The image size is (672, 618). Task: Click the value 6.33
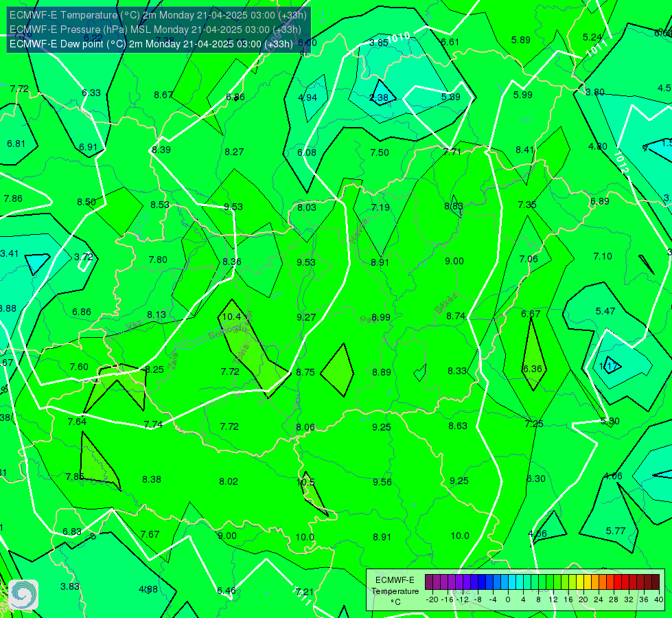(91, 93)
